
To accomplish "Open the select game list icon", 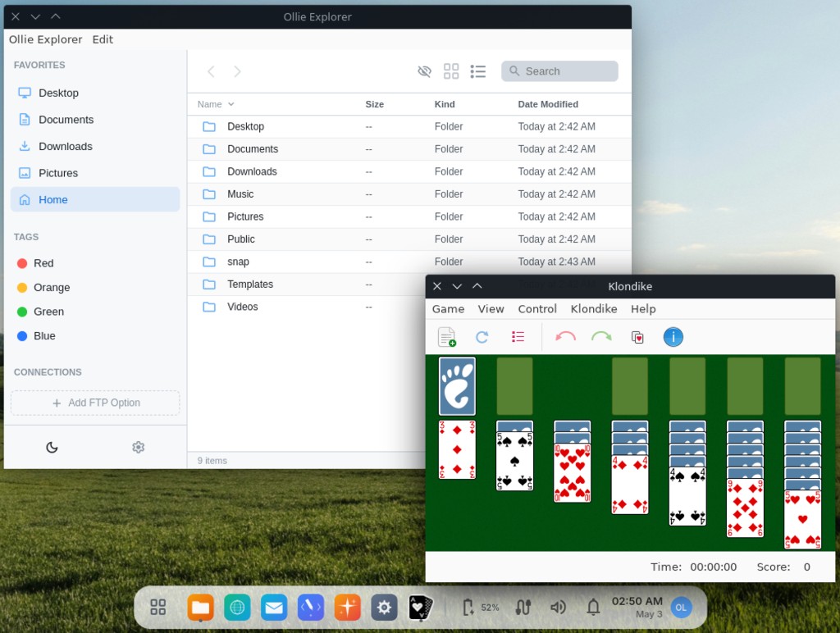I will pos(518,337).
